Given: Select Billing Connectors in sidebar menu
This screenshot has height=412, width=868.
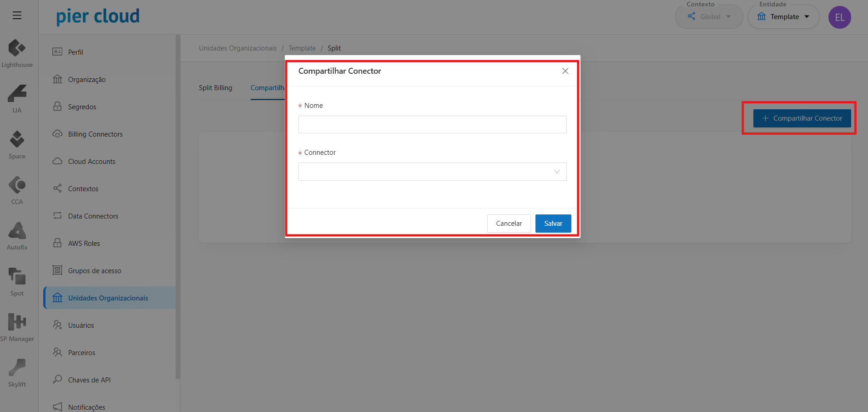Looking at the screenshot, I should pyautogui.click(x=95, y=134).
